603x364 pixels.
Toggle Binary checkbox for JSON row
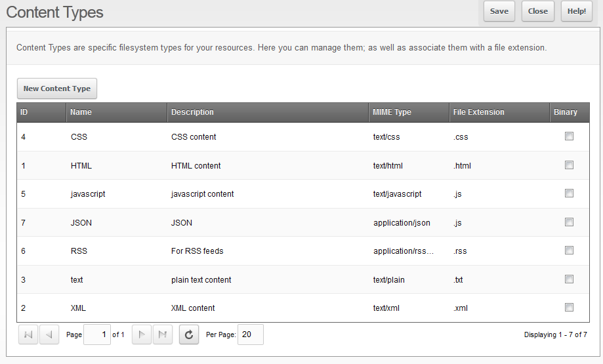point(569,222)
